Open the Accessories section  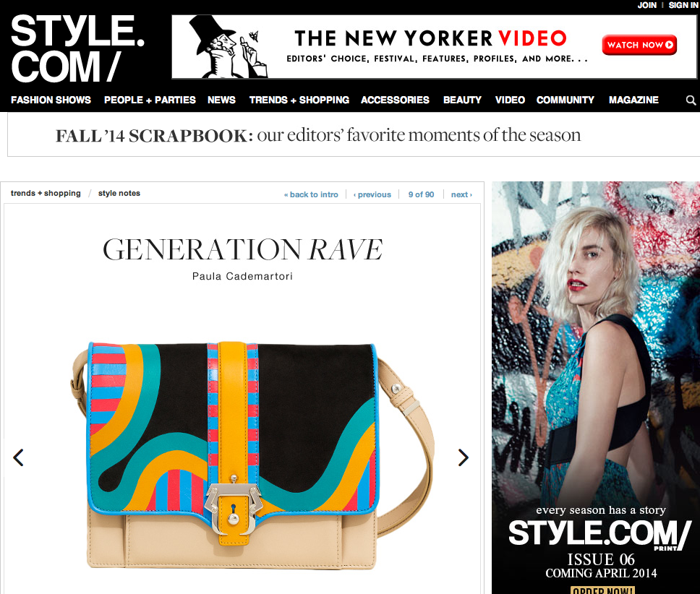(x=395, y=100)
